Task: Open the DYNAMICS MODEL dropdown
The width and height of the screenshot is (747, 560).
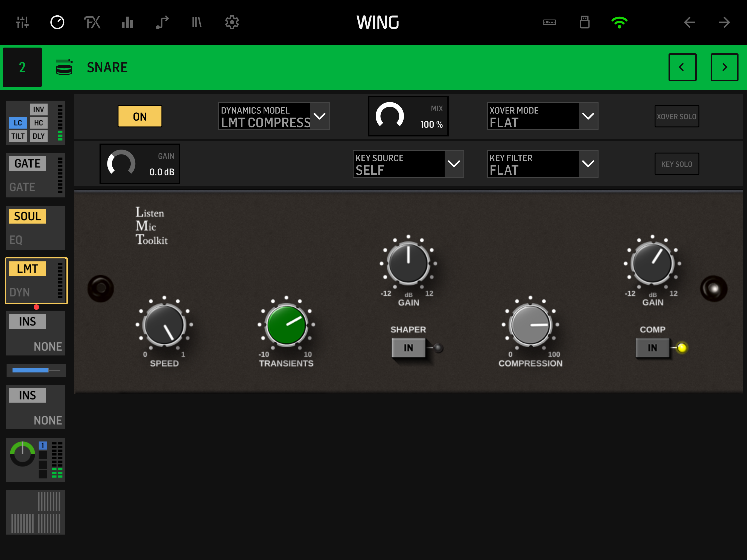Action: pos(274,116)
